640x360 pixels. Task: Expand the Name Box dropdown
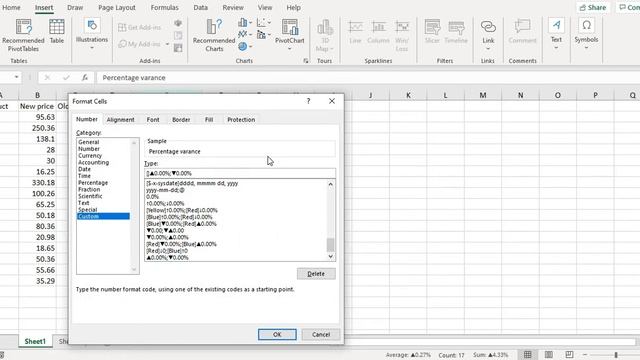16,77
